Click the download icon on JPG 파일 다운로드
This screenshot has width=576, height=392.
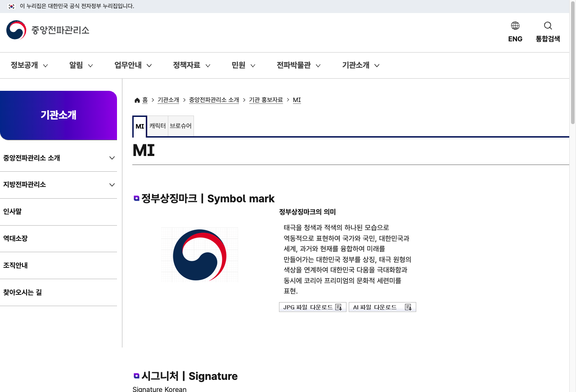click(339, 307)
